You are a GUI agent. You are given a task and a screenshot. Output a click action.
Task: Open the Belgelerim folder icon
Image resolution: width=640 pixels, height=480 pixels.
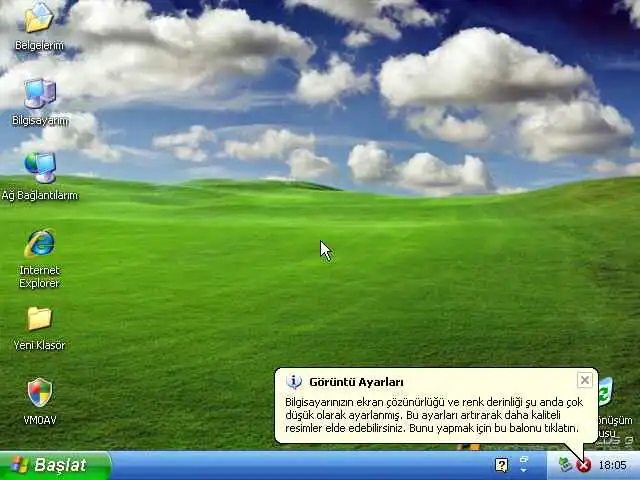pos(39,17)
